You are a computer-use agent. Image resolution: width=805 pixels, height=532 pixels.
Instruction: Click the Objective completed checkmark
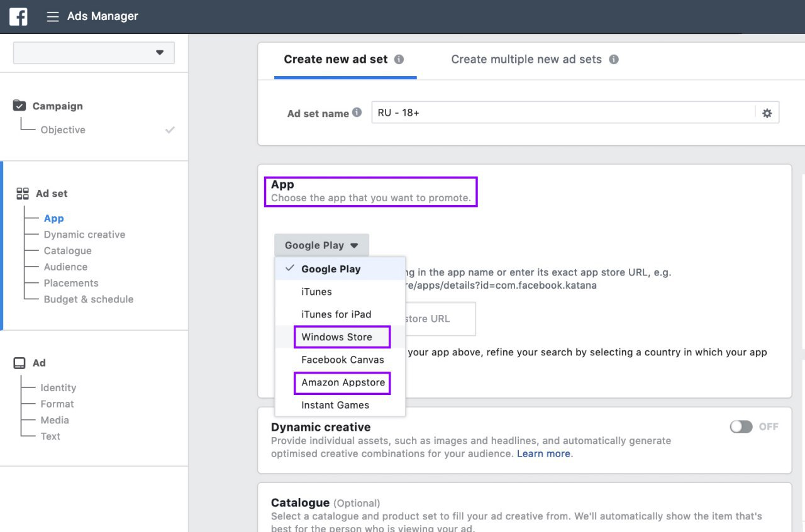[170, 130]
